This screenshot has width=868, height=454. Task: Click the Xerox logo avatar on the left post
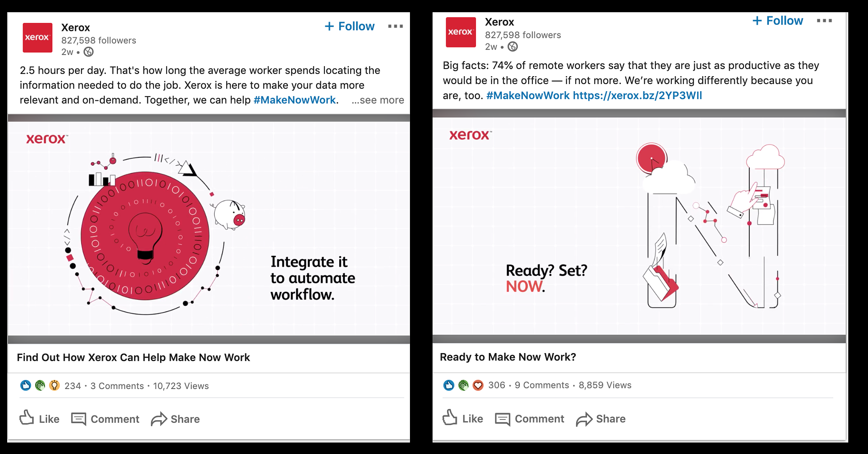click(x=37, y=38)
